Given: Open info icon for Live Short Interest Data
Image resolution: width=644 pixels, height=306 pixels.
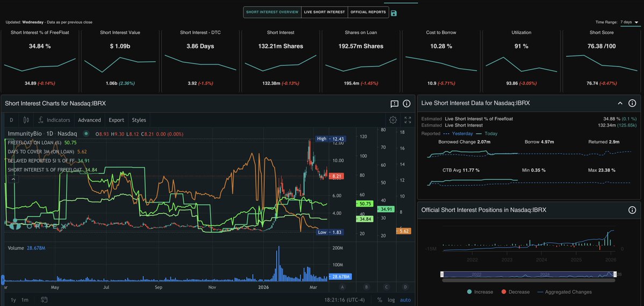Looking at the screenshot, I should click(632, 103).
